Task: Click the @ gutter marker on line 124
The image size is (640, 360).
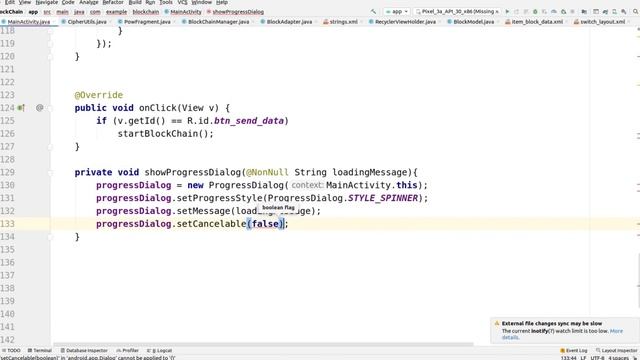Action: (40, 108)
